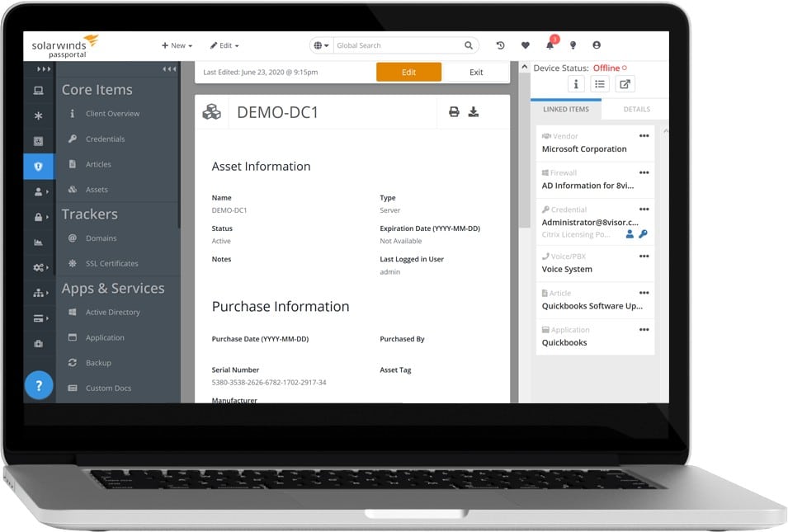This screenshot has width=788, height=532.
Task: Click the vault safe icon in left rail
Action: (38, 141)
